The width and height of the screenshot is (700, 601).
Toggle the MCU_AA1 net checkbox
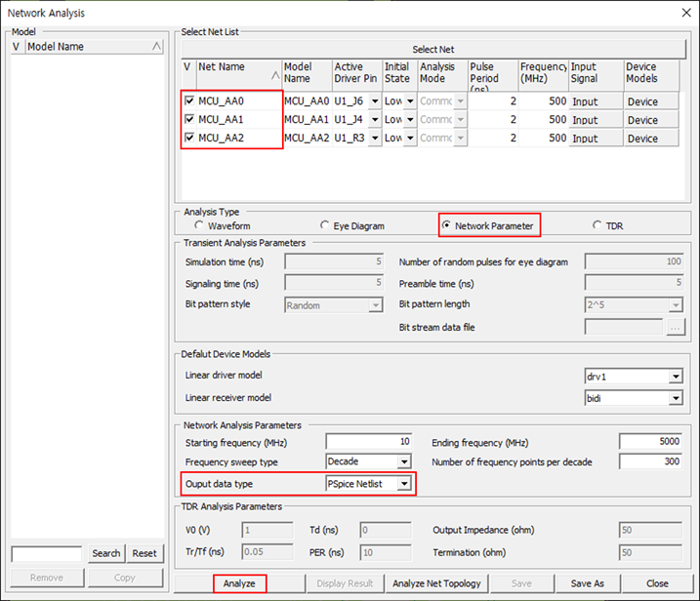click(x=189, y=120)
